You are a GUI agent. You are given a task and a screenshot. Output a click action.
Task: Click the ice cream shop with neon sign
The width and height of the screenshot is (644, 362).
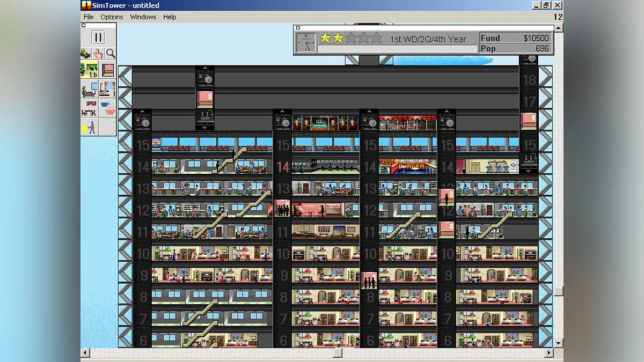[325, 123]
